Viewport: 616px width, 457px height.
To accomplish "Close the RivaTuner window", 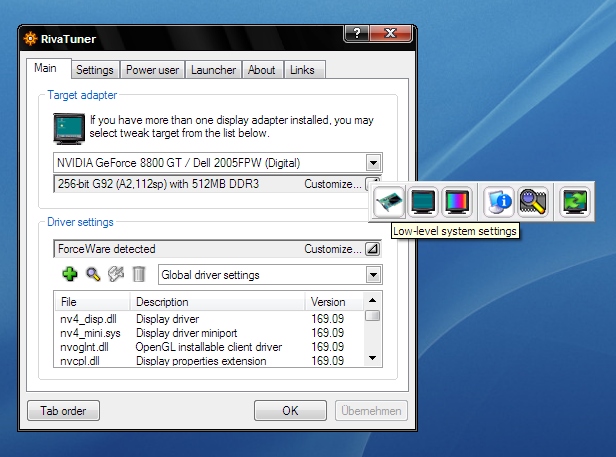I will (391, 33).
